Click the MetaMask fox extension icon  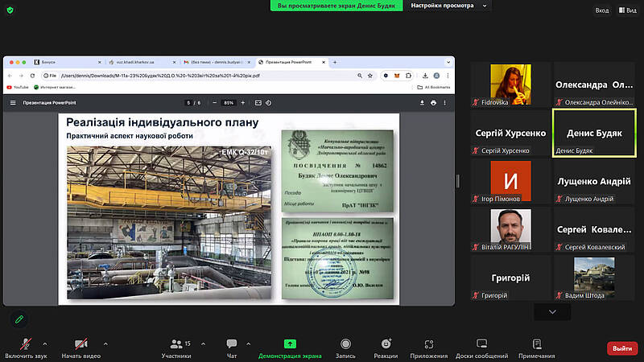tap(397, 76)
